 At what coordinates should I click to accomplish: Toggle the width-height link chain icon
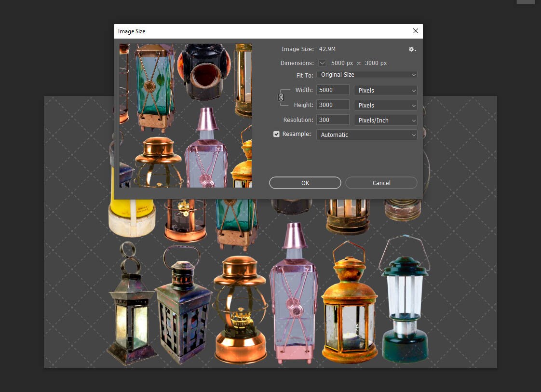pyautogui.click(x=280, y=97)
